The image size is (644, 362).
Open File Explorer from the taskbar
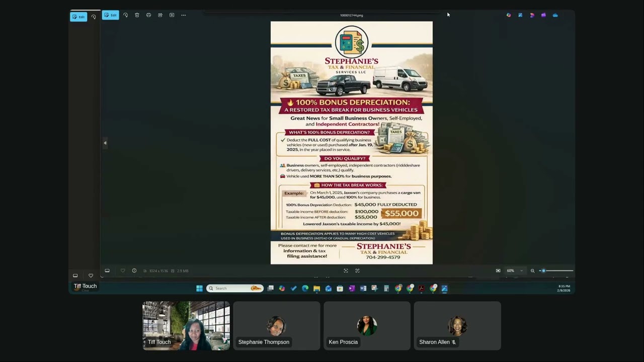[x=316, y=288]
